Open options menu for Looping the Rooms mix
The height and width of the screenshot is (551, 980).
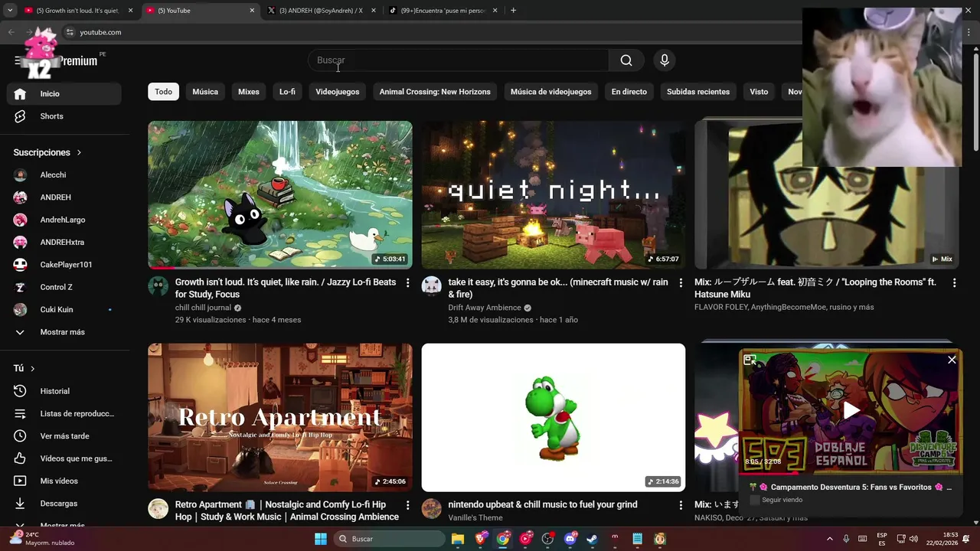click(x=954, y=283)
